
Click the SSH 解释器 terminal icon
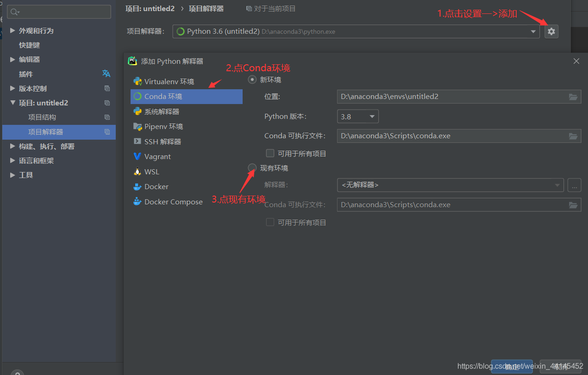coord(138,141)
